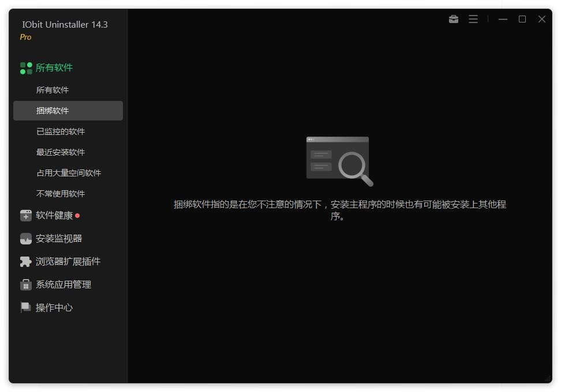
Task: Click the 系统应用管理 bag icon
Action: (x=26, y=285)
